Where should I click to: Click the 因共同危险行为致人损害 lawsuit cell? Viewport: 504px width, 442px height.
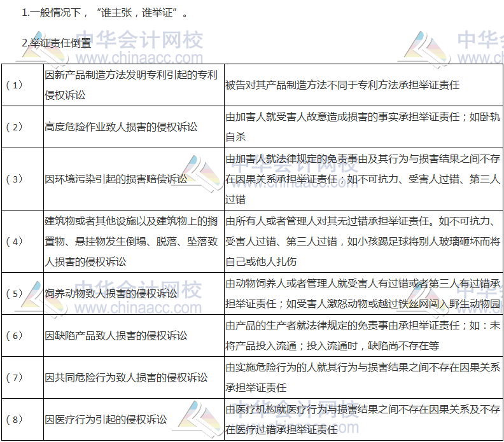click(x=126, y=377)
